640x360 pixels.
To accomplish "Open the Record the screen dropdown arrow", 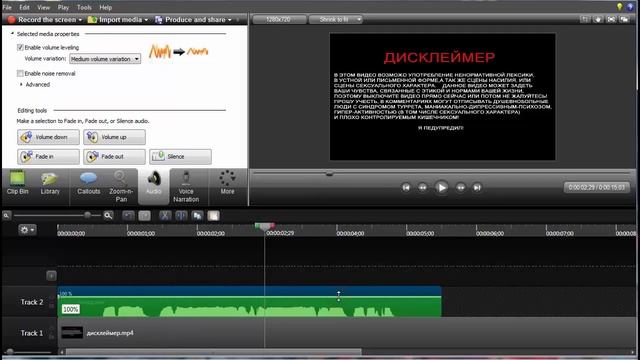I will (x=80, y=20).
